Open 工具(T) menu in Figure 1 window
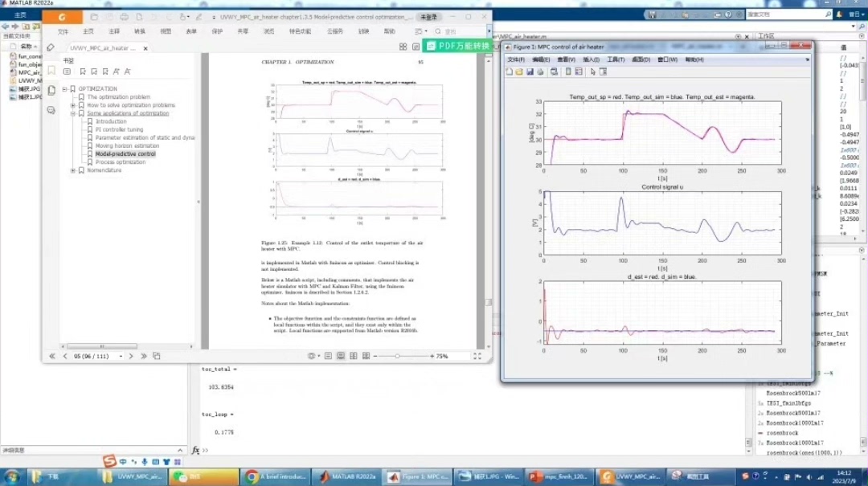Screen dimensions: 868x486 click(616, 59)
